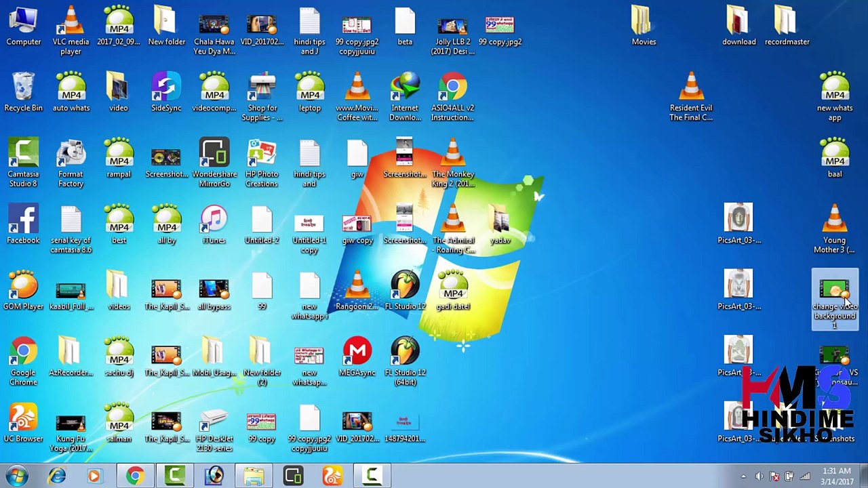This screenshot has height=488, width=868.
Task: Select HP Photo Creations icon
Action: pos(262,163)
